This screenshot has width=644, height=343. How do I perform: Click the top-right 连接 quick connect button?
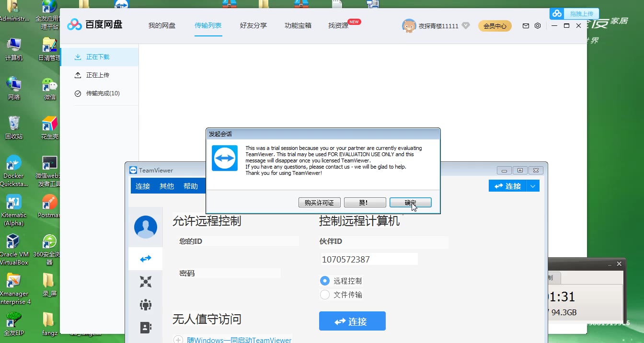coord(507,186)
